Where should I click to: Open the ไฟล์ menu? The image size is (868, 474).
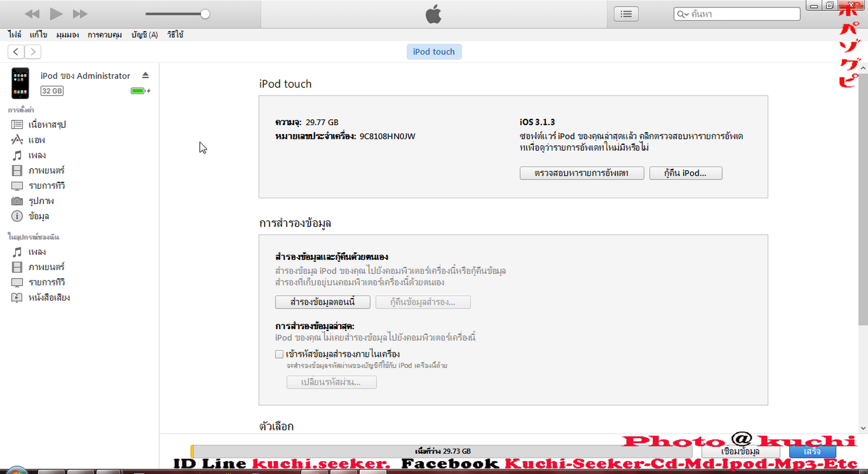[x=15, y=35]
